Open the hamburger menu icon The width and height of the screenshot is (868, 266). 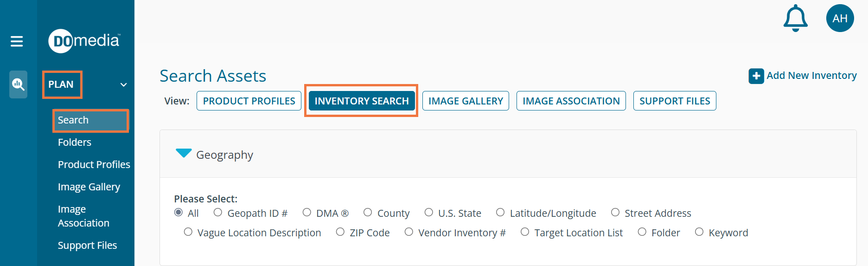(x=17, y=41)
